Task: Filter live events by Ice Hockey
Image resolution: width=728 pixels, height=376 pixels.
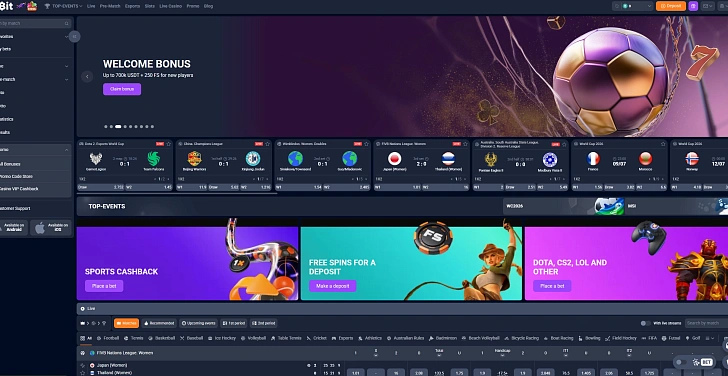Action: [222, 338]
